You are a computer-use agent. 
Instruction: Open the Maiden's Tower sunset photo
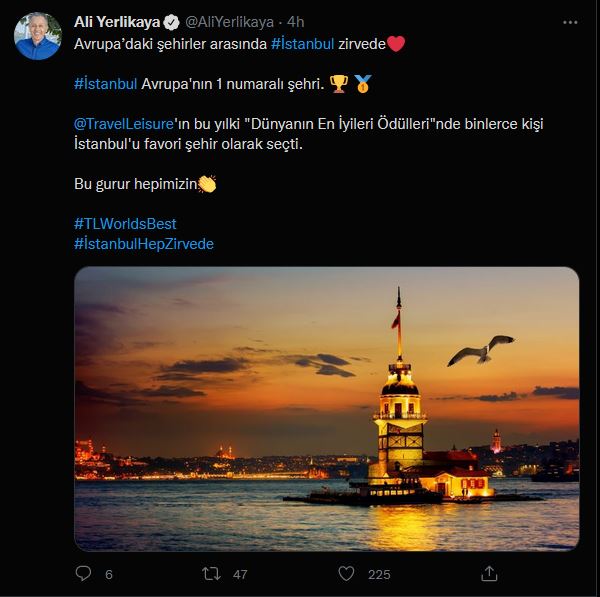pos(326,409)
